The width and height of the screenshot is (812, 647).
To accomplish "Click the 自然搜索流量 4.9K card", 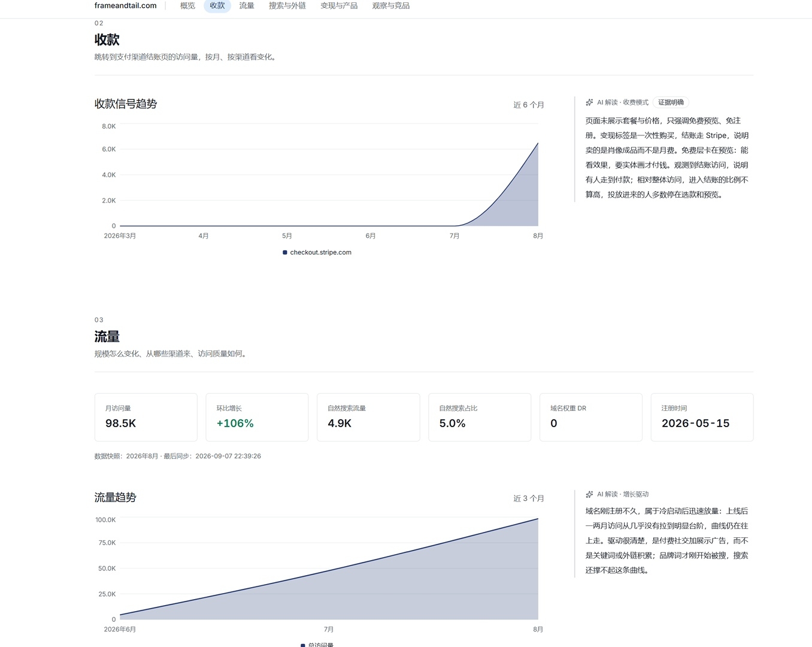I will pyautogui.click(x=368, y=417).
